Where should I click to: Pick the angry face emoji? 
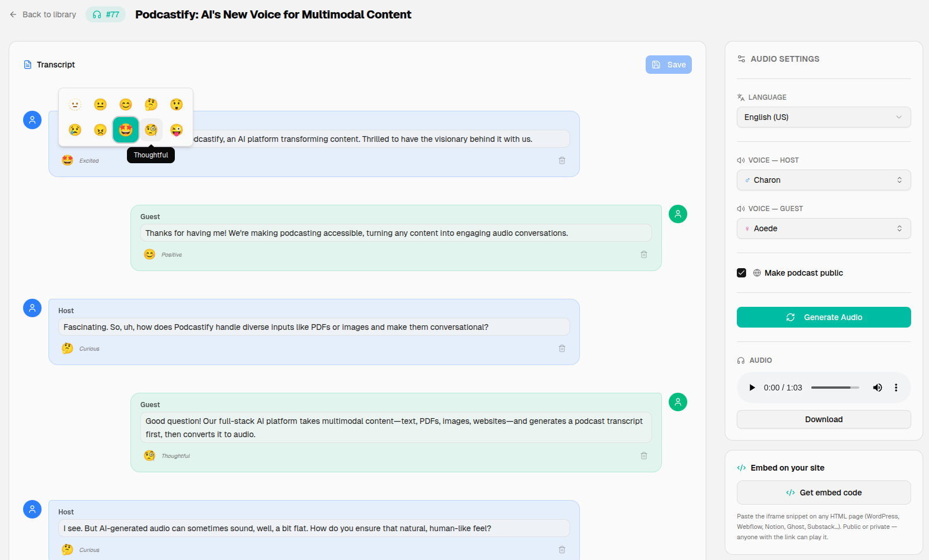100,130
